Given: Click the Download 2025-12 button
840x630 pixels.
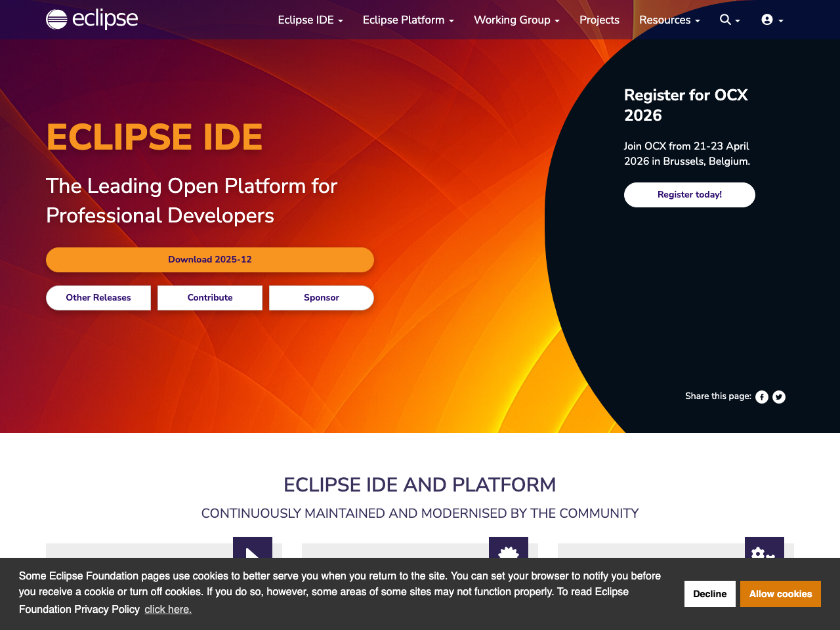Looking at the screenshot, I should coord(209,259).
